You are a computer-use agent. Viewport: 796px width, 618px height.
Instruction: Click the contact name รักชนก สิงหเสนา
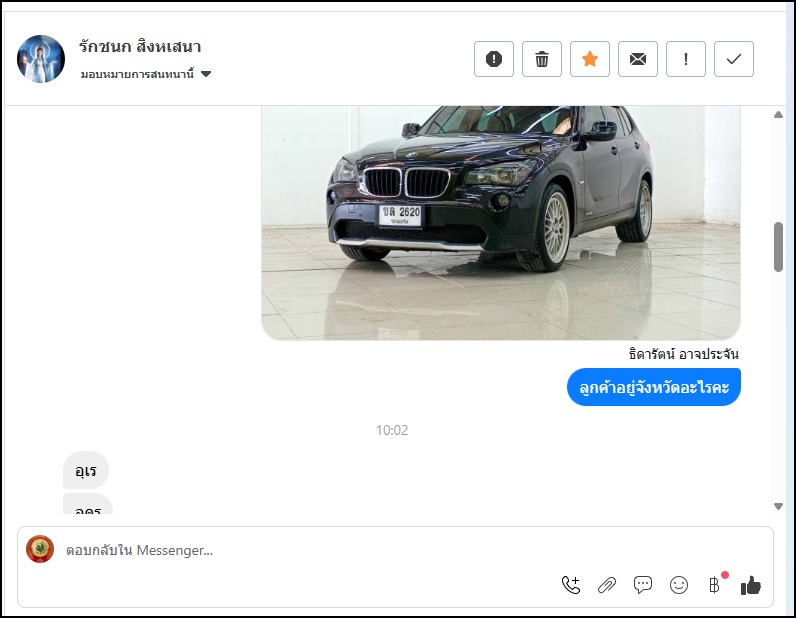(x=140, y=47)
